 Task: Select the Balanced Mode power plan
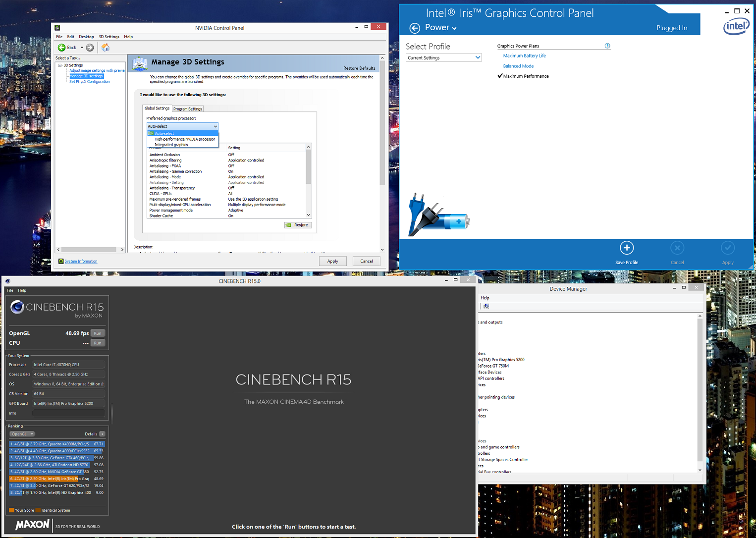pyautogui.click(x=518, y=66)
